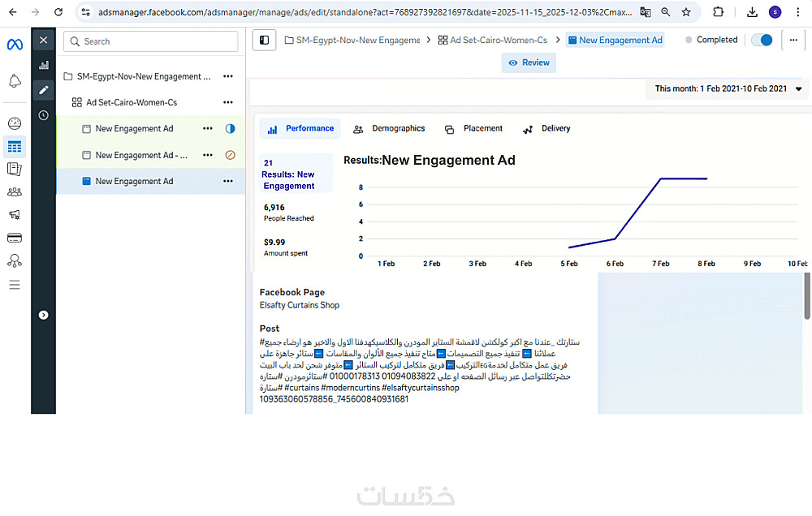Open more options for Ad Set-Cairo-Women-Cs
Image resolution: width=812 pixels, height=516 pixels.
click(228, 102)
